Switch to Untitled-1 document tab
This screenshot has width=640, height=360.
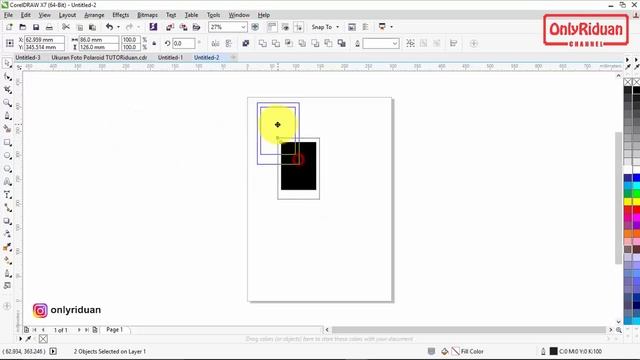[170, 58]
